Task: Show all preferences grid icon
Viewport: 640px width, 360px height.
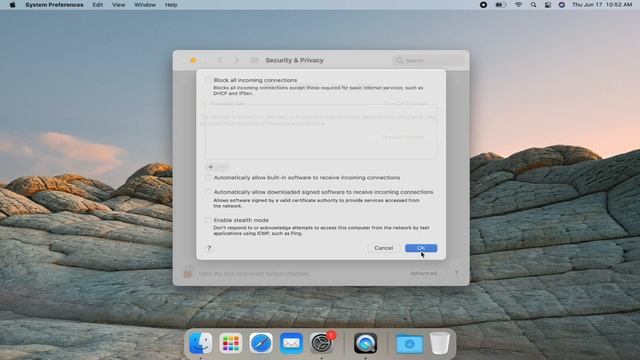Action: point(255,60)
